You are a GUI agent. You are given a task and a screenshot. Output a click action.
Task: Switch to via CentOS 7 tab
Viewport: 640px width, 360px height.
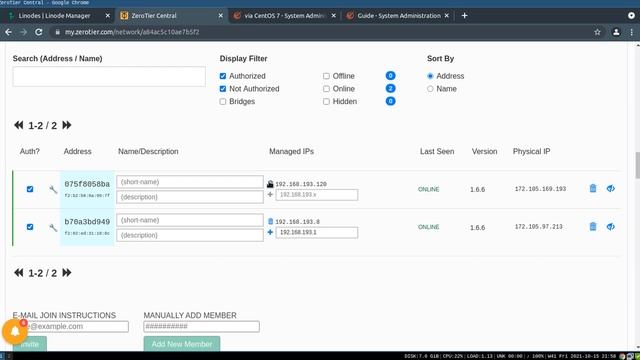(284, 16)
